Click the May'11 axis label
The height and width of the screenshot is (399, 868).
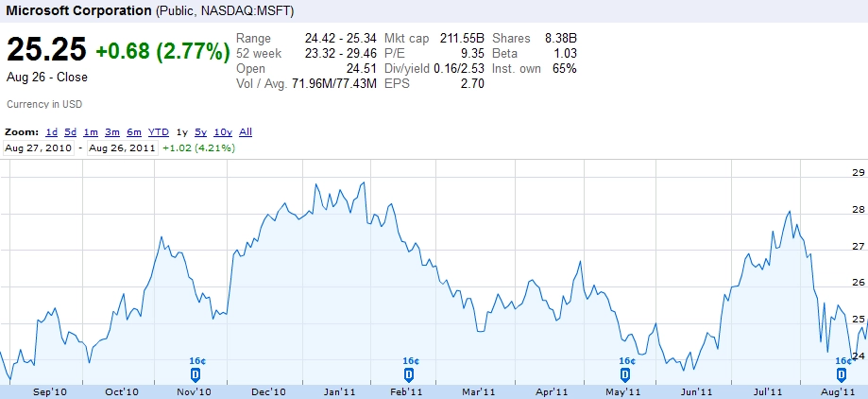pyautogui.click(x=622, y=392)
